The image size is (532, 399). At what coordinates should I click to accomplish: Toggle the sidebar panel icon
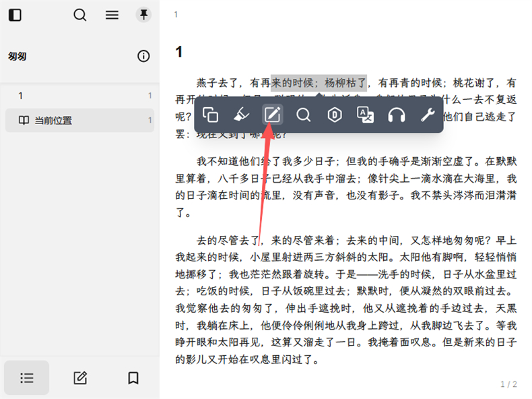click(15, 15)
